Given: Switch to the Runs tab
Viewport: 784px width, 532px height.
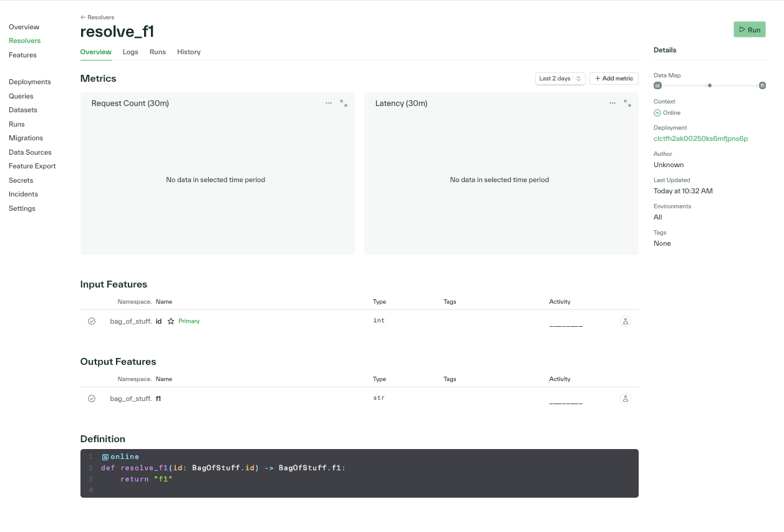Looking at the screenshot, I should click(157, 52).
